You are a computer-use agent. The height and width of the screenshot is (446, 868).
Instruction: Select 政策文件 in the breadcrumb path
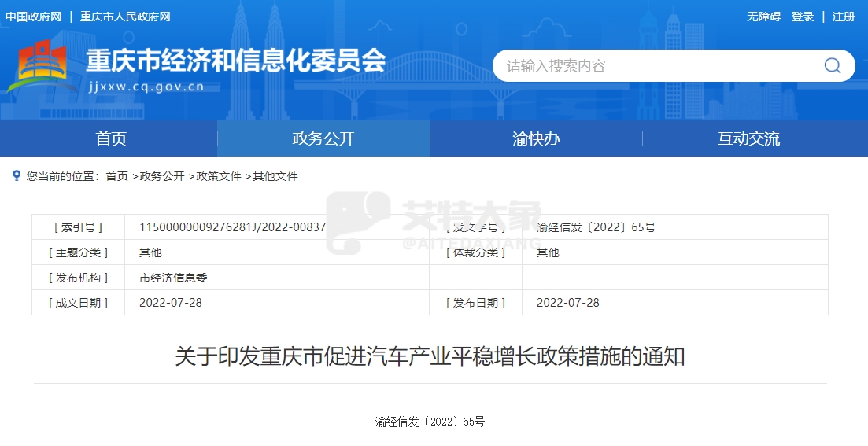[x=219, y=176]
